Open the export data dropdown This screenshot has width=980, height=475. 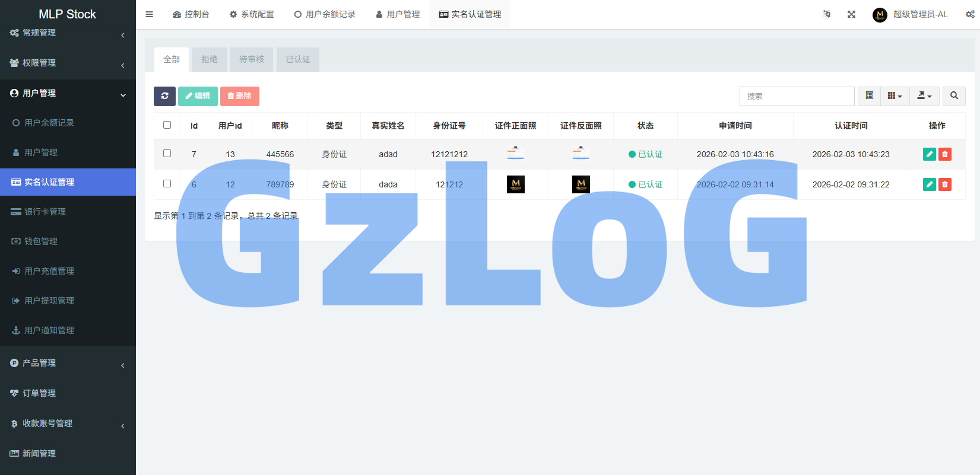(x=924, y=96)
